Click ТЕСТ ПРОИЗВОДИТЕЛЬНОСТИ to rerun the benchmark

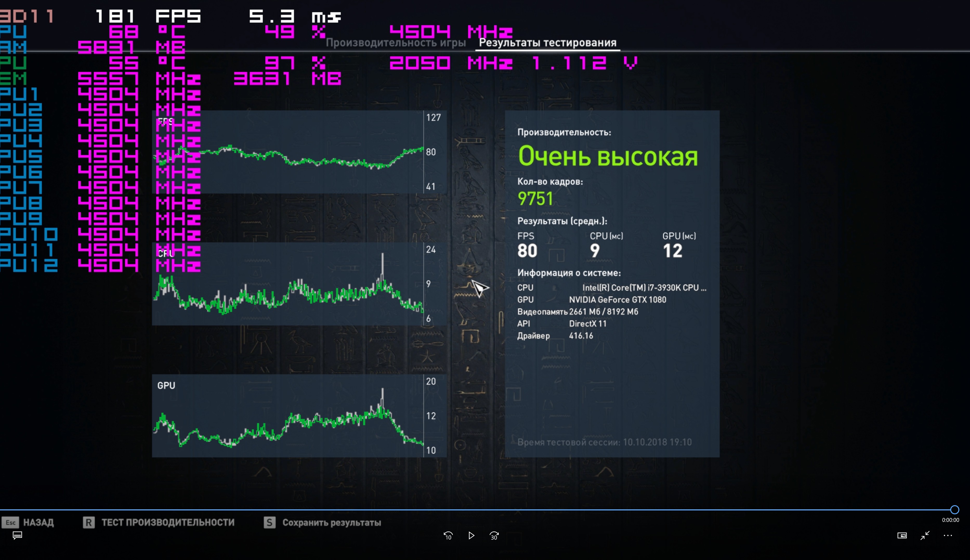pyautogui.click(x=168, y=522)
